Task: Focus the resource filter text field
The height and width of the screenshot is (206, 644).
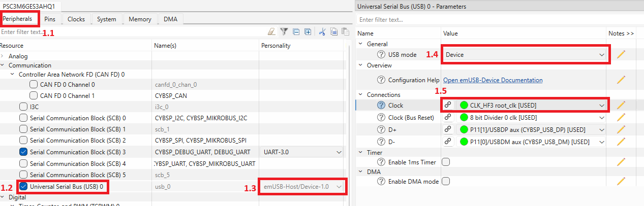Action: point(132,31)
